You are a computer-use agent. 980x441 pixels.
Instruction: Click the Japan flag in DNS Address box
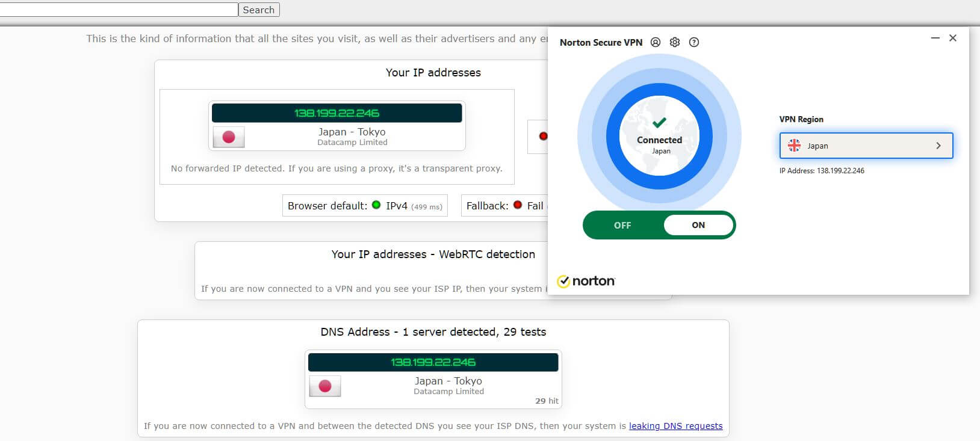coord(325,386)
